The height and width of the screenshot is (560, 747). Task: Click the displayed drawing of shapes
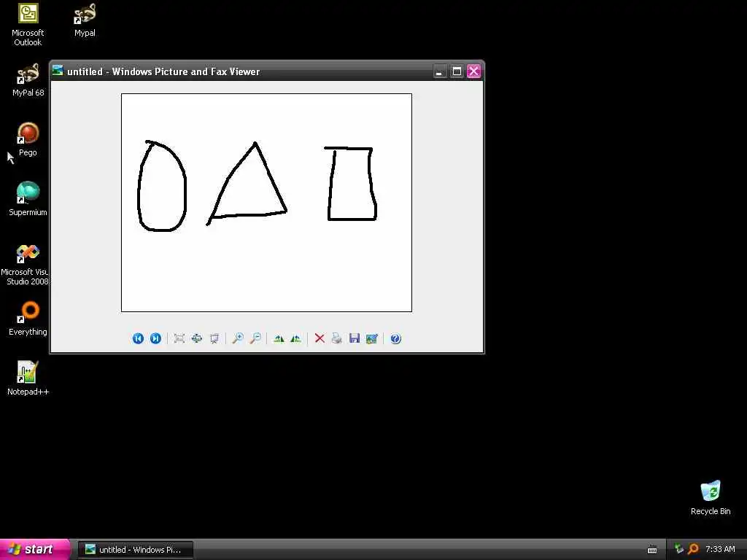266,203
